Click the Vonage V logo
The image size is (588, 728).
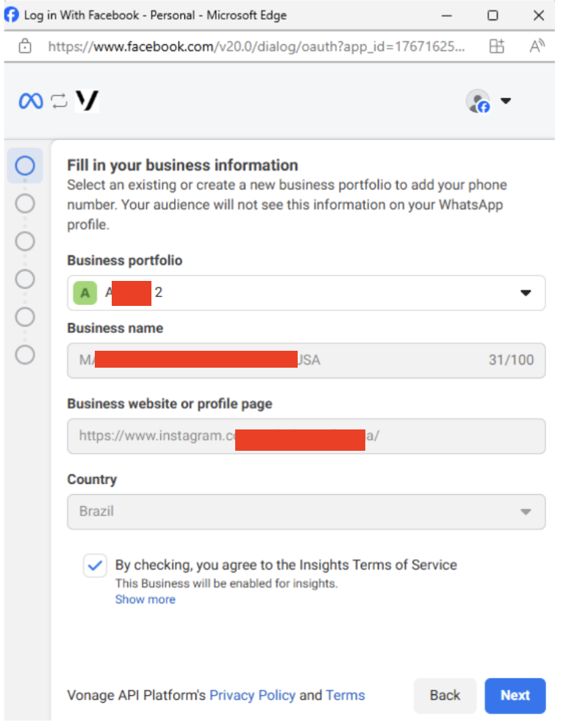pos(87,101)
